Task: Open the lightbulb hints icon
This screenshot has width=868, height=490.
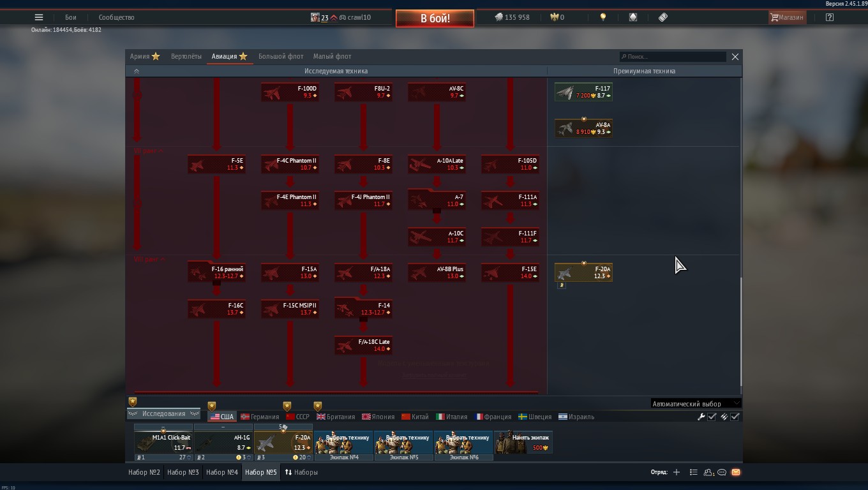Action: click(603, 17)
